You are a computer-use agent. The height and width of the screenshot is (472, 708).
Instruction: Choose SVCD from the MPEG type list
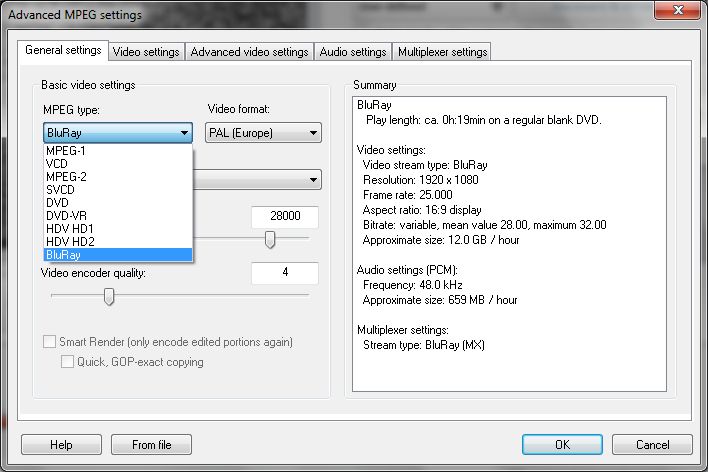tap(118, 190)
